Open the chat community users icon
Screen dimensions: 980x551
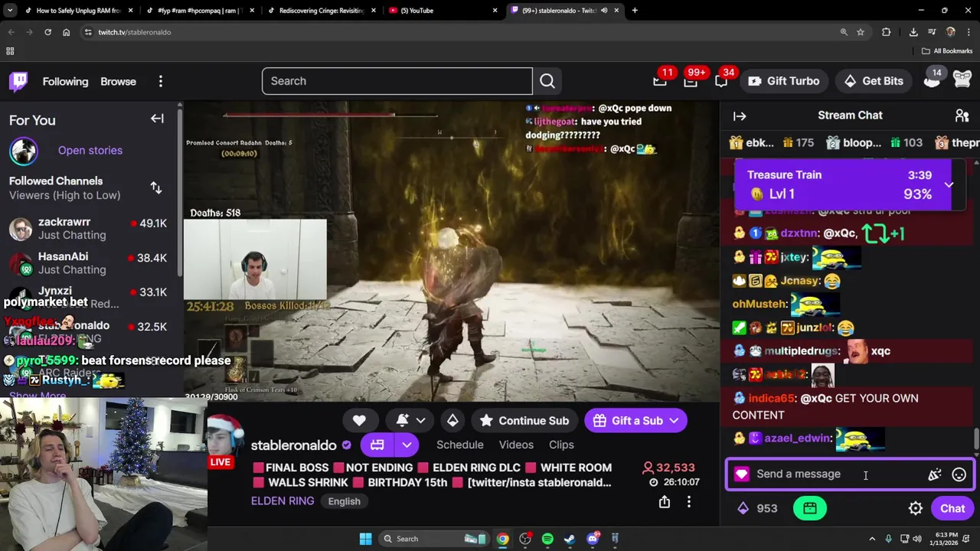click(x=962, y=116)
